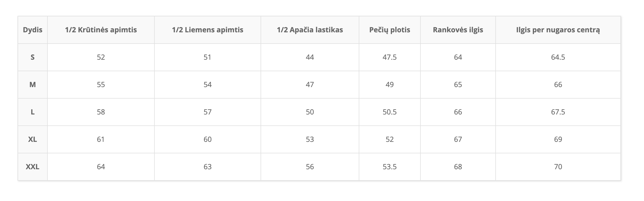The image size is (644, 201).
Task: Click the 47.5 shoulder width cell
Action: tap(390, 57)
